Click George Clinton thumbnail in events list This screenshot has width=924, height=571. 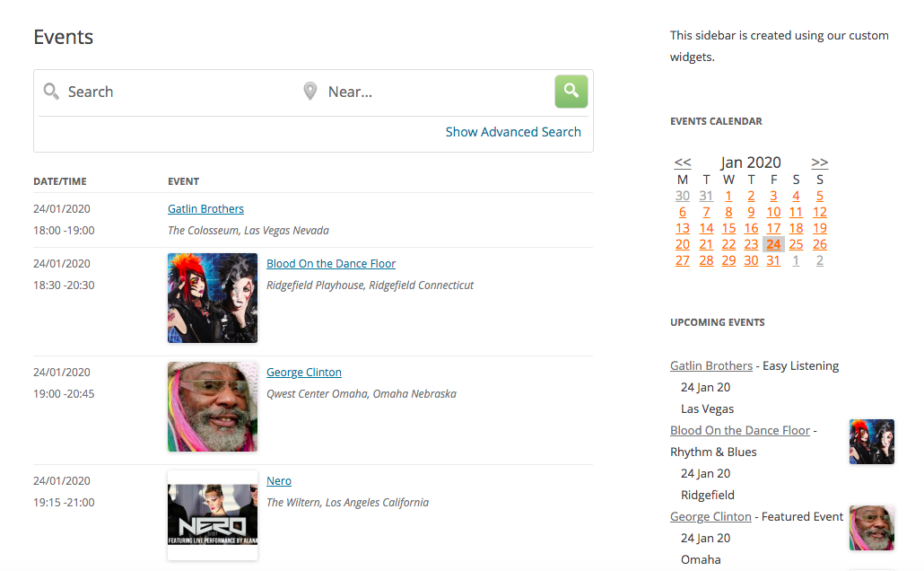click(x=212, y=407)
